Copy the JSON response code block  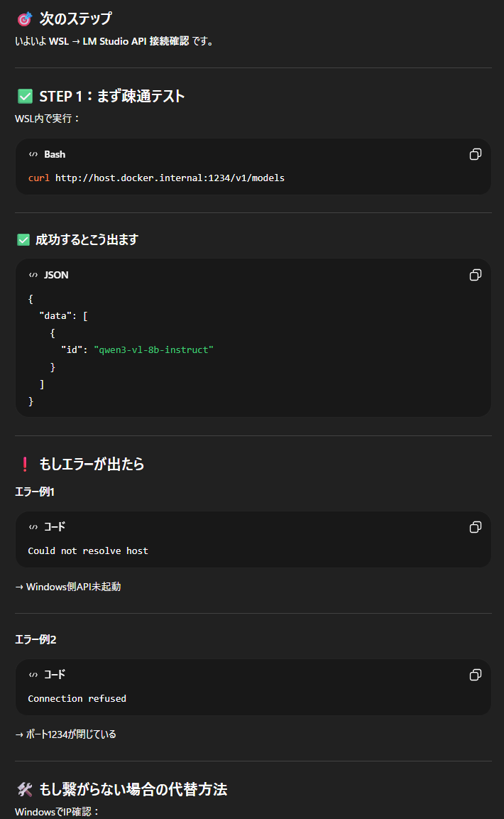[x=476, y=275]
